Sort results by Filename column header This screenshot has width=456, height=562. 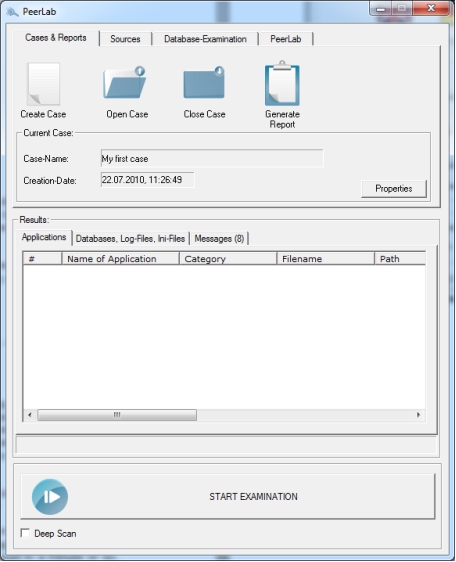point(326,259)
